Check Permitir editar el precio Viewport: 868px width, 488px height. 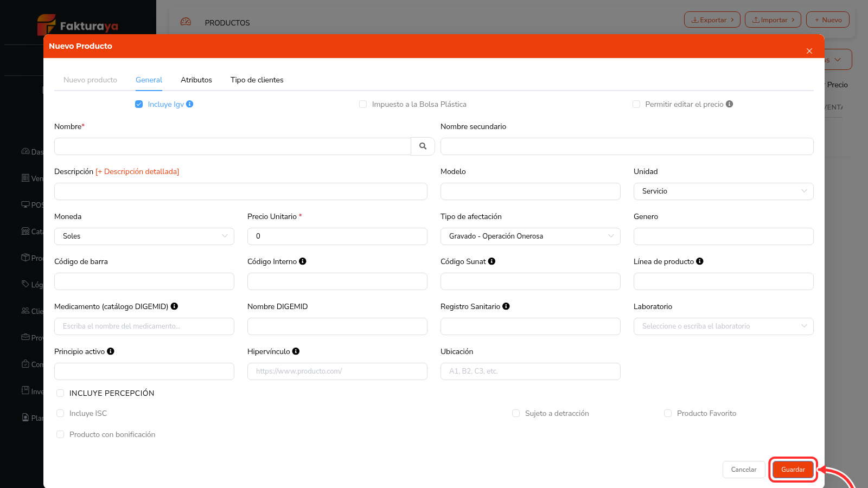click(636, 104)
